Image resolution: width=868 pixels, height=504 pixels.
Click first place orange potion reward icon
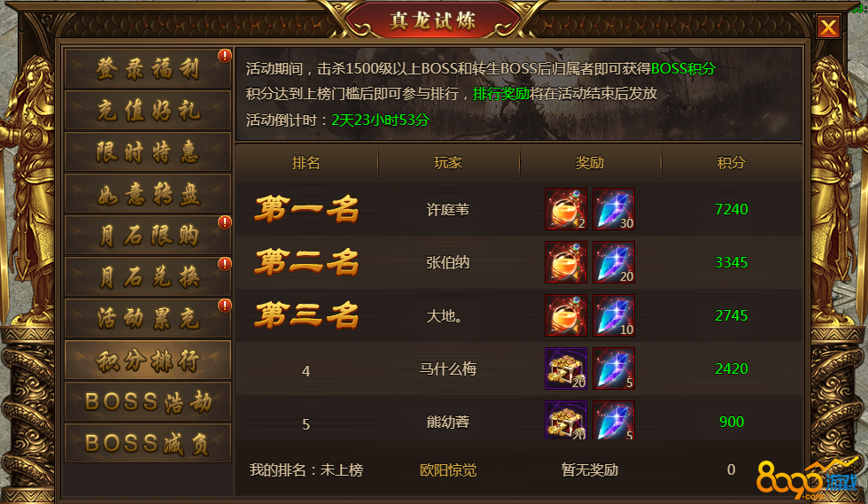point(566,209)
